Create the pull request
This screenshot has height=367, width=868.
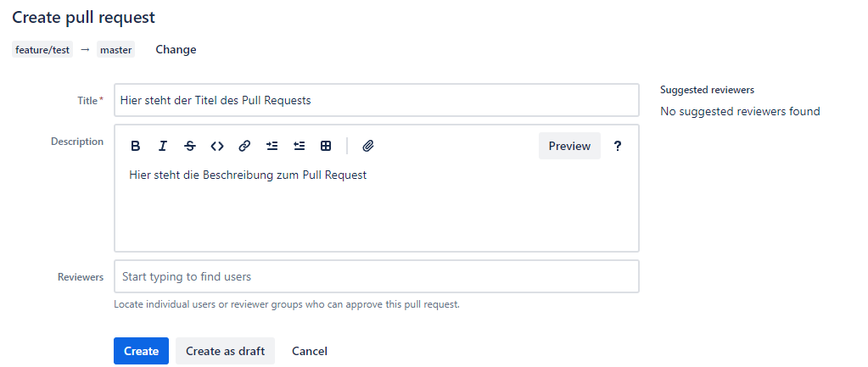141,351
